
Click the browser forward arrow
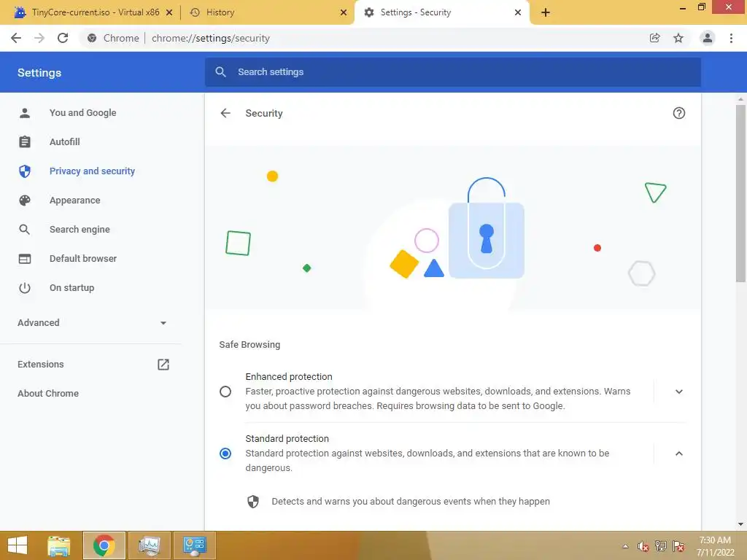39,38
